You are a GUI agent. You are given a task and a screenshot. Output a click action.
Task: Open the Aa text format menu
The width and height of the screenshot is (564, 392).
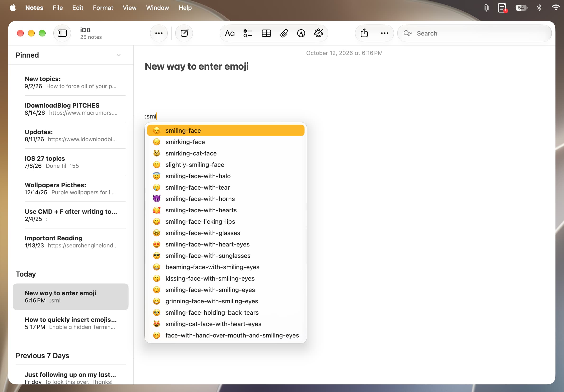pos(230,33)
